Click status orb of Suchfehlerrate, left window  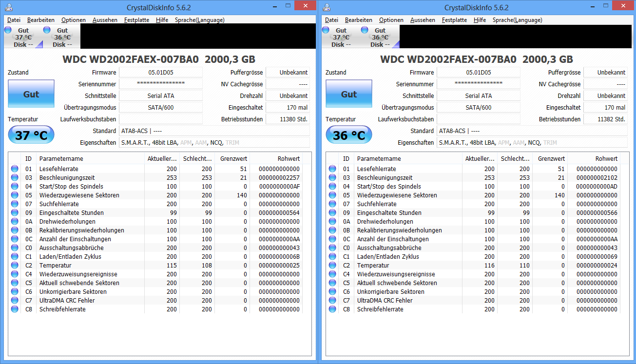tap(15, 204)
